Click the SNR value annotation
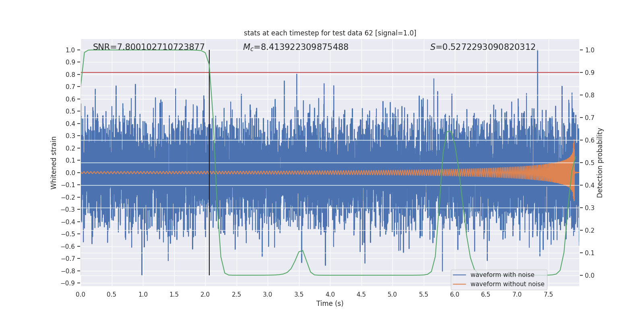644x322 pixels. tap(149, 47)
